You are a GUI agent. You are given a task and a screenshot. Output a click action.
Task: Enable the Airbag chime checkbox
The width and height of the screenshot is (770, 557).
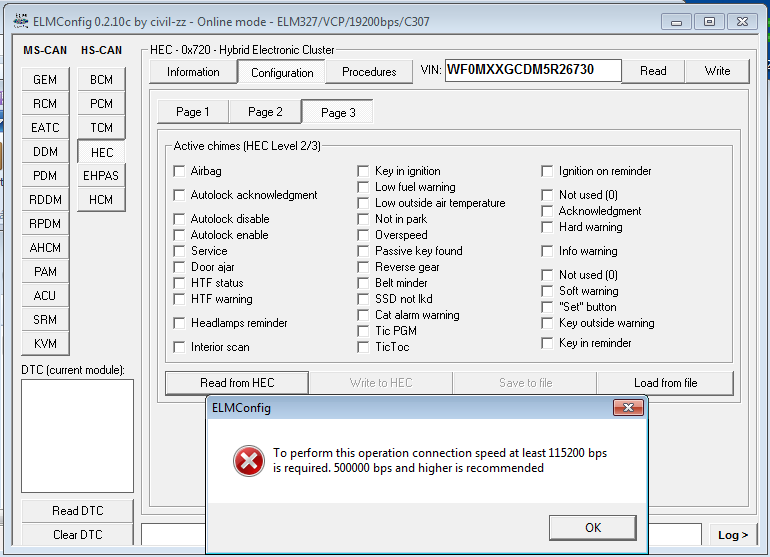coord(180,171)
